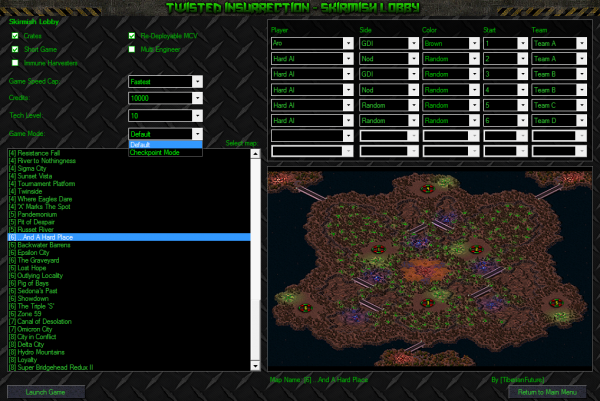The image size is (600, 401).
Task: Select map [5] Pandemonium
Action: [x=129, y=214]
